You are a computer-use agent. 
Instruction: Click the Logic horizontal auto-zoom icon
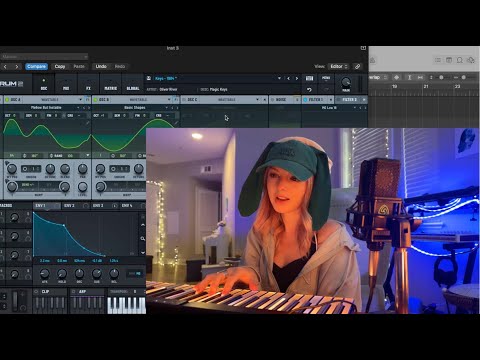point(420,77)
